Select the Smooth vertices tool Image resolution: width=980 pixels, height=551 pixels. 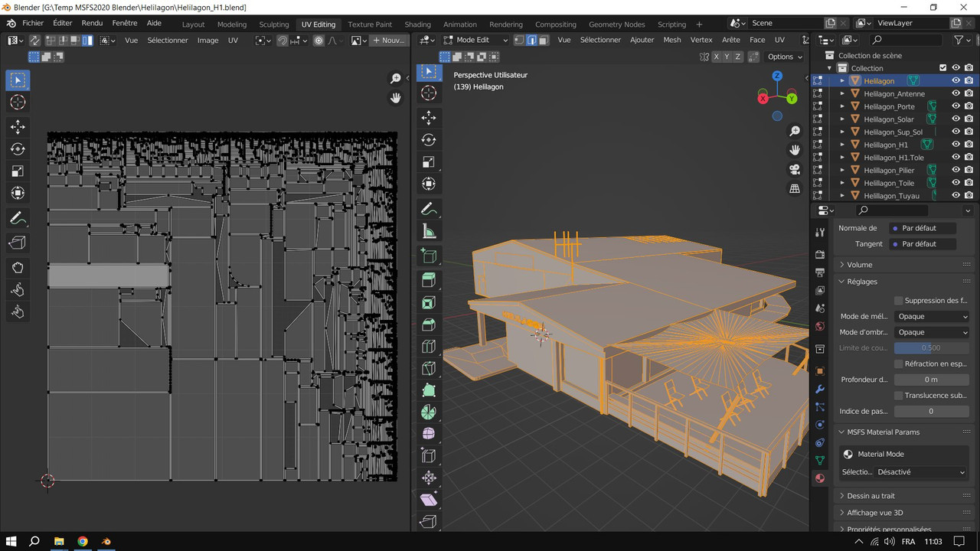tap(429, 434)
